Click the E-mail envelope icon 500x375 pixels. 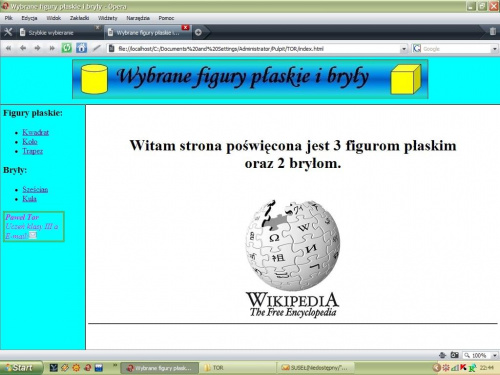click(x=33, y=235)
